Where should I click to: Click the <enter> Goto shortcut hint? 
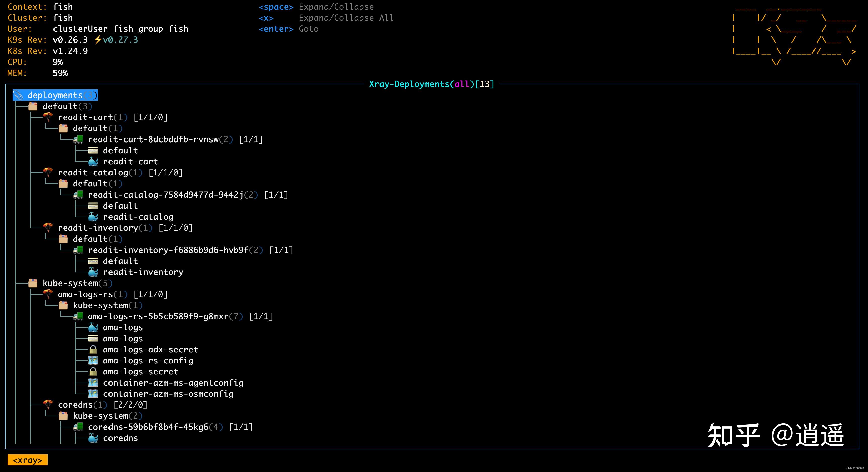(x=288, y=29)
